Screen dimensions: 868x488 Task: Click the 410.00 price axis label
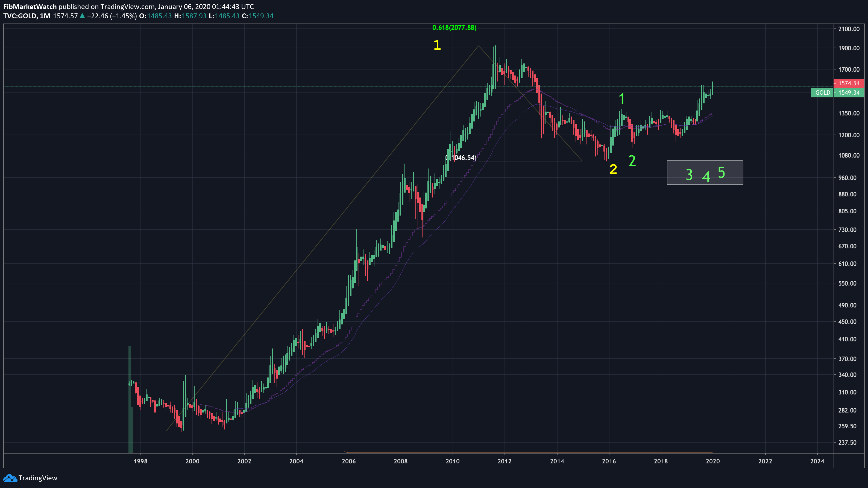[x=847, y=339]
